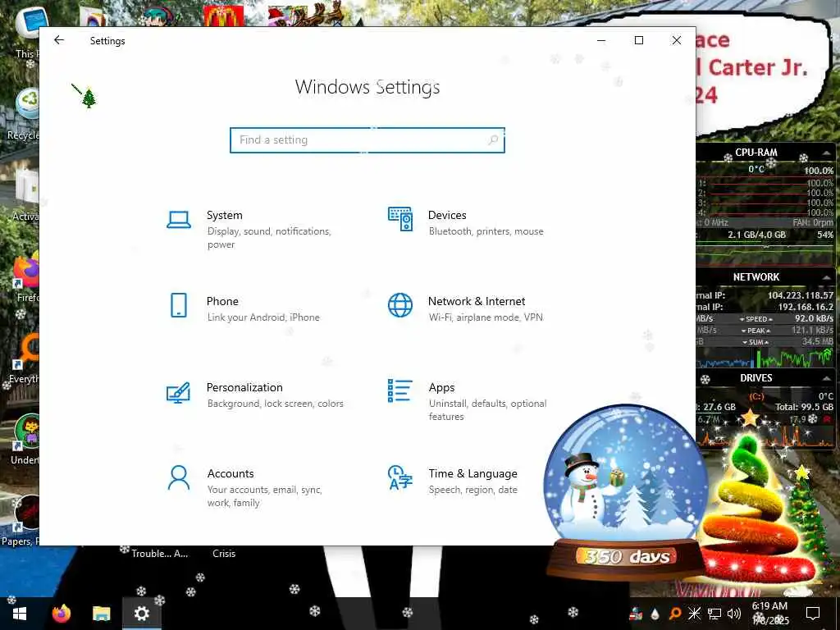This screenshot has width=840, height=630.
Task: Click the Papers desktop shortcut icon
Action: [25, 513]
